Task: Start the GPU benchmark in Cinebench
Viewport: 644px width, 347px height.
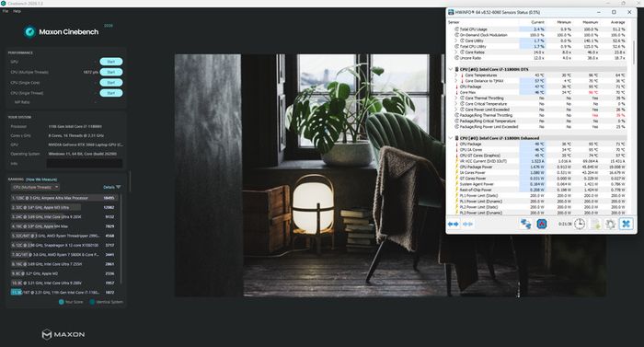Action: click(111, 62)
